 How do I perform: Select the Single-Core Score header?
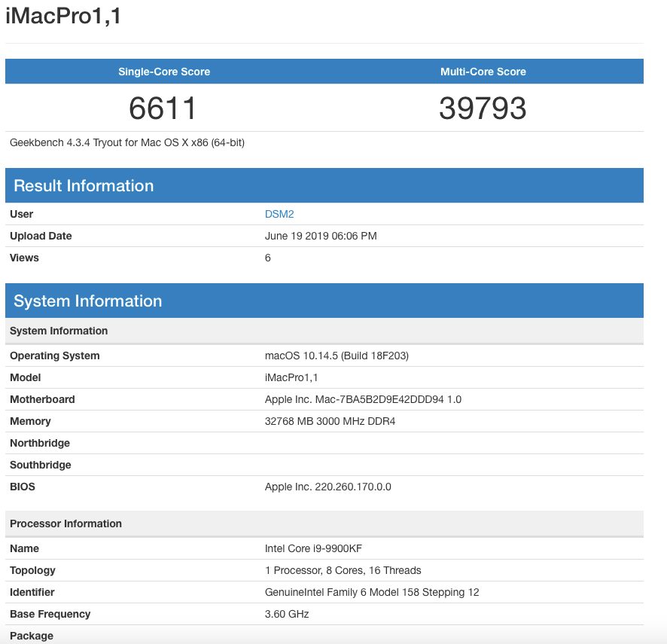(x=164, y=72)
